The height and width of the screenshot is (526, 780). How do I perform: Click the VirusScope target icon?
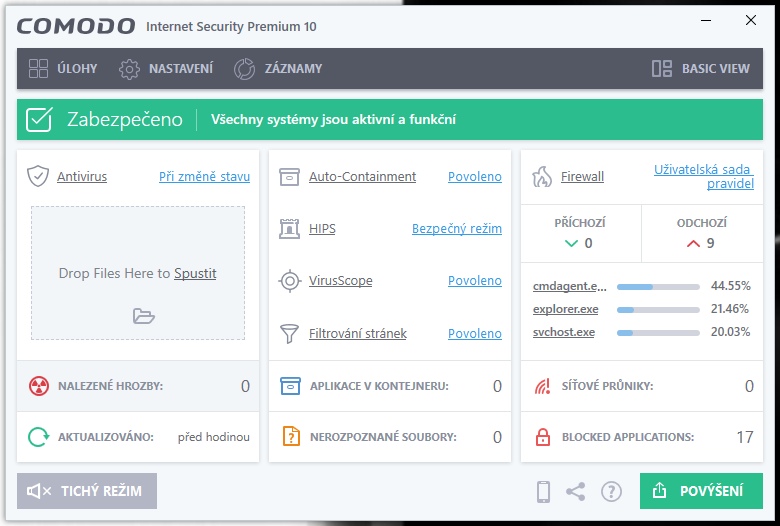(x=290, y=281)
